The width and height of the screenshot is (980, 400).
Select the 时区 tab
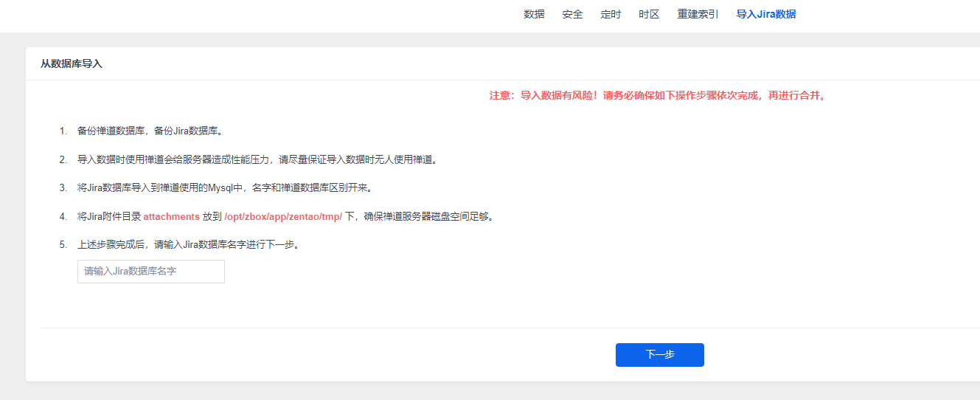(649, 14)
